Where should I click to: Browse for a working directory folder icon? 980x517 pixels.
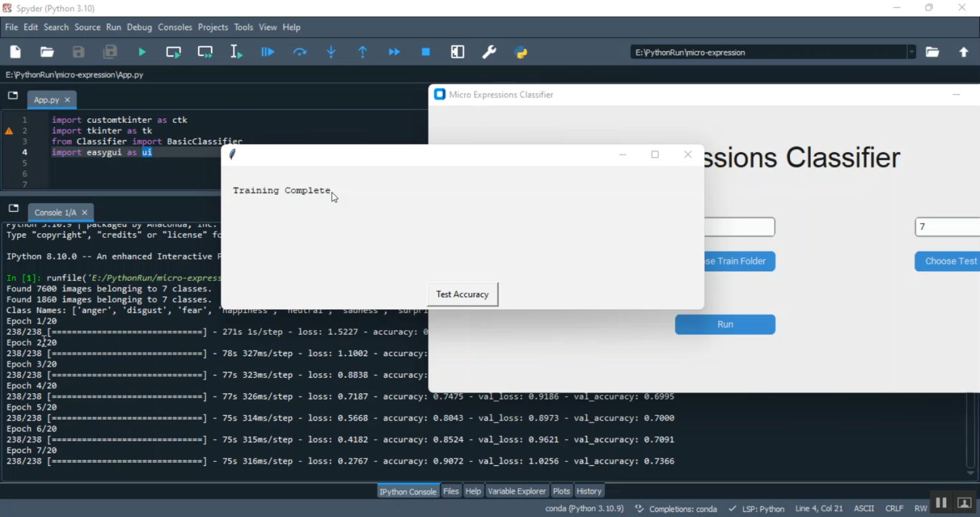[x=932, y=52]
